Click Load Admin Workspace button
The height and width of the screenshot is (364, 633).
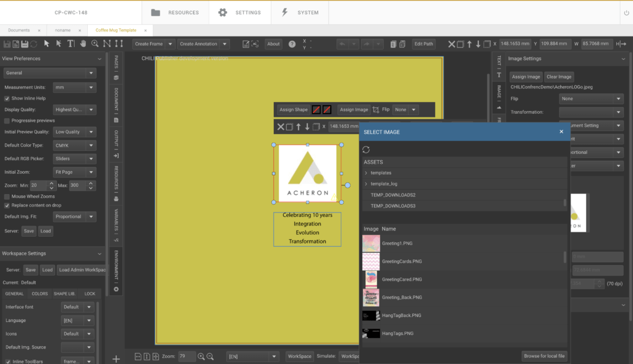(82, 270)
